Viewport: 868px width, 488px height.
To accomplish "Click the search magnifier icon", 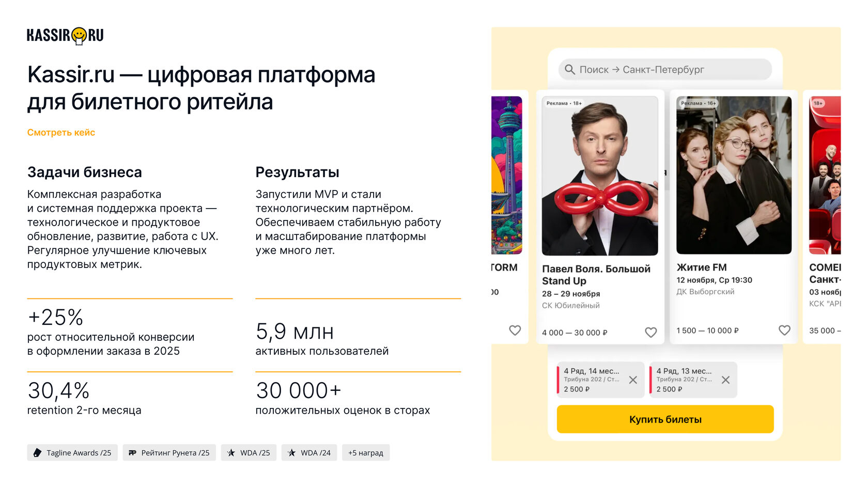I will click(570, 69).
